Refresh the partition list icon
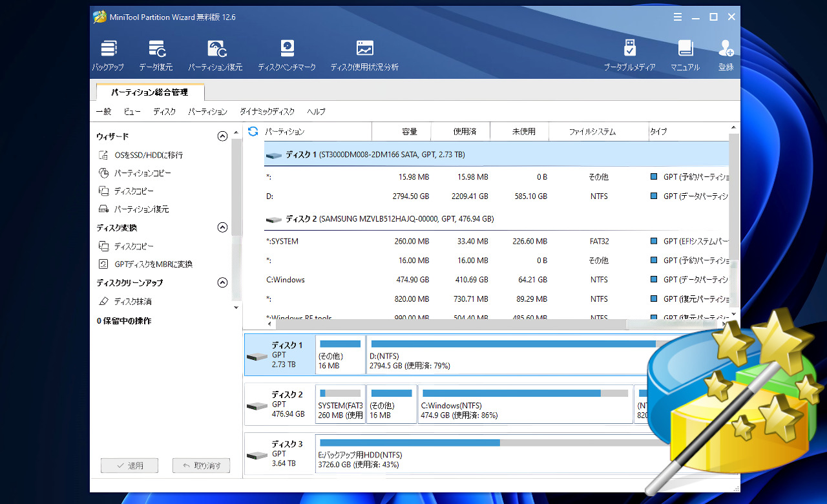The width and height of the screenshot is (827, 504). [253, 131]
